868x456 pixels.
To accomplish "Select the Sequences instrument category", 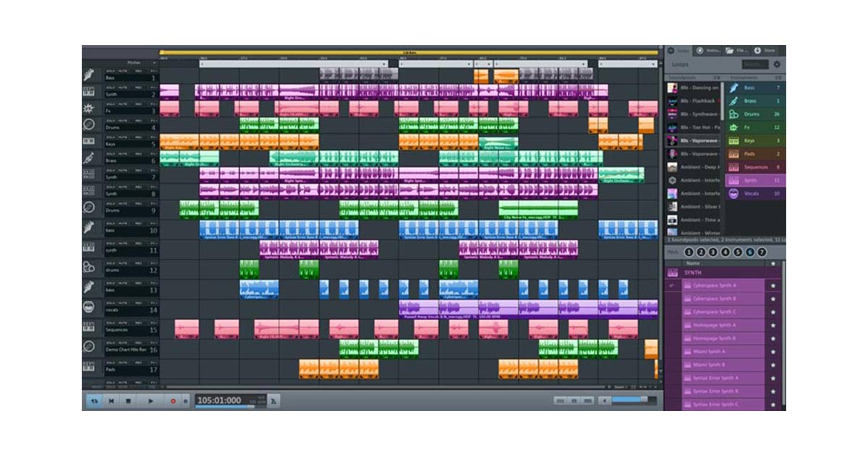I will click(755, 167).
